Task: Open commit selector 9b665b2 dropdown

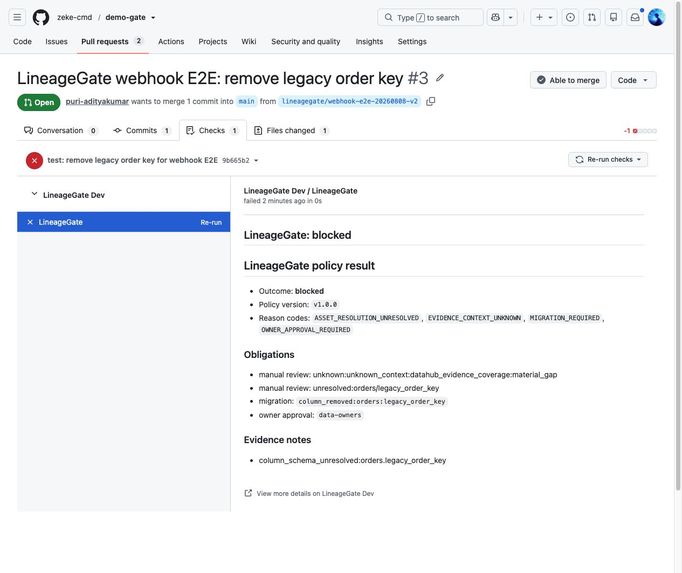Action: pyautogui.click(x=240, y=161)
